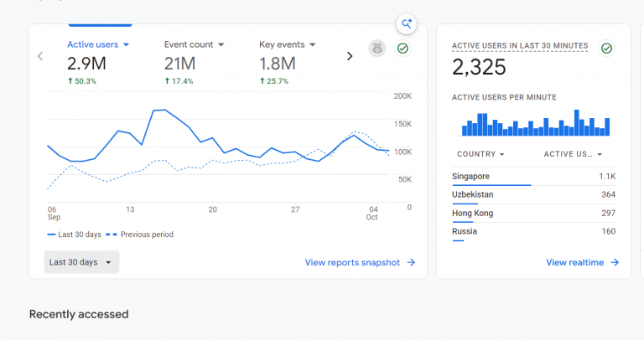Click the 17.4% increase indicator
This screenshot has height=340, width=644.
[x=179, y=81]
